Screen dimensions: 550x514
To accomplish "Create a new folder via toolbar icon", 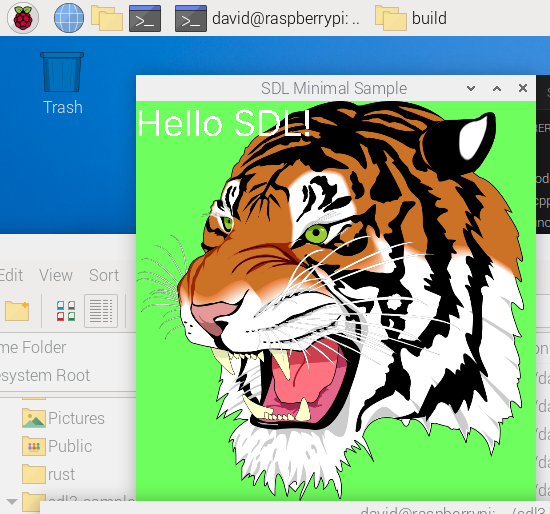I will pyautogui.click(x=17, y=311).
